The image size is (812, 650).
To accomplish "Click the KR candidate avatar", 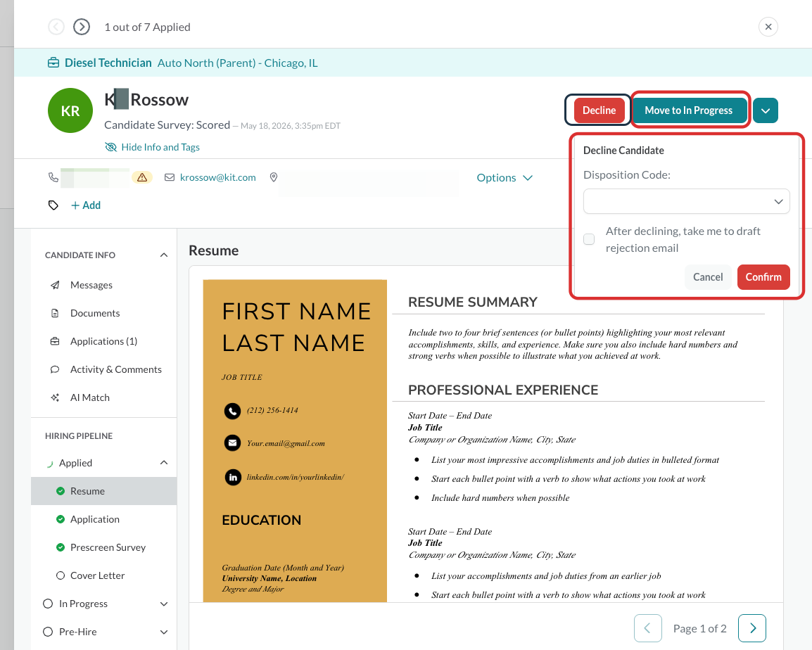I will 70,110.
